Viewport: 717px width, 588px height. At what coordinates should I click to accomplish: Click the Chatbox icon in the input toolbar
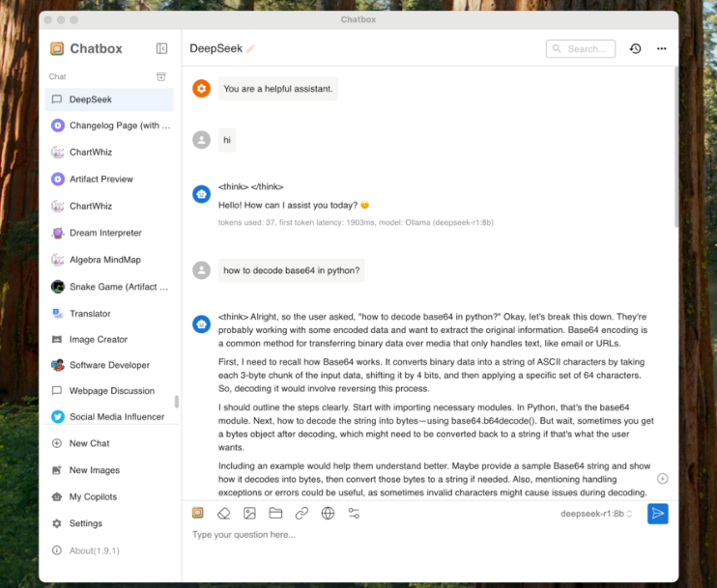click(197, 513)
